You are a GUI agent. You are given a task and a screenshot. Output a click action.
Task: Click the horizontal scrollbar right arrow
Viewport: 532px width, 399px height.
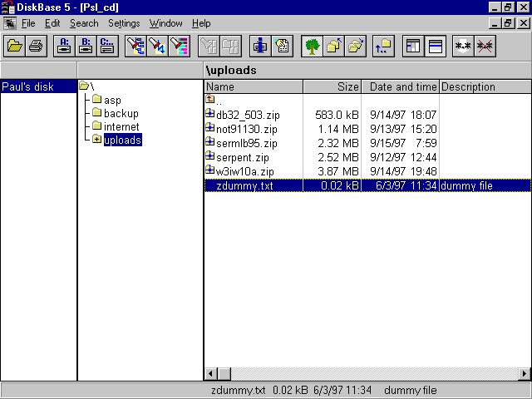point(524,374)
